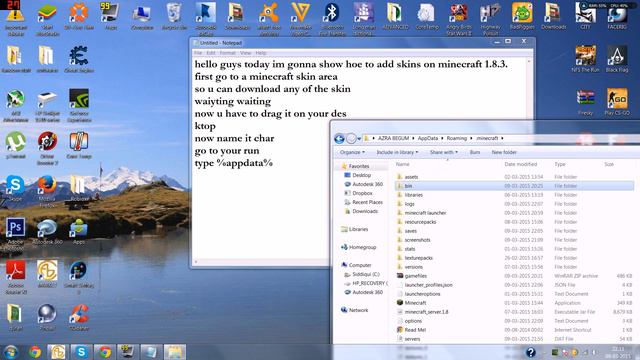Select Homegroup in the navigation pane
Viewport: 640px width, 360px height.
click(362, 247)
